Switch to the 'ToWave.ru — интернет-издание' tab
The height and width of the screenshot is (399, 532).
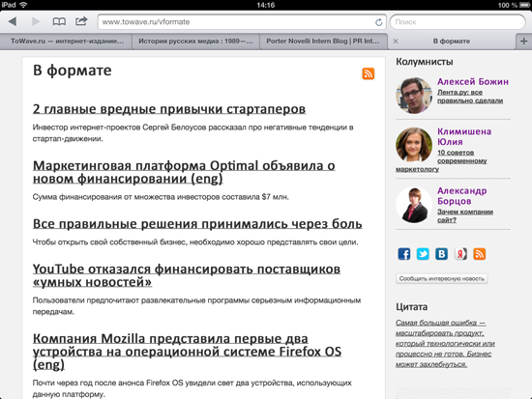[67, 41]
